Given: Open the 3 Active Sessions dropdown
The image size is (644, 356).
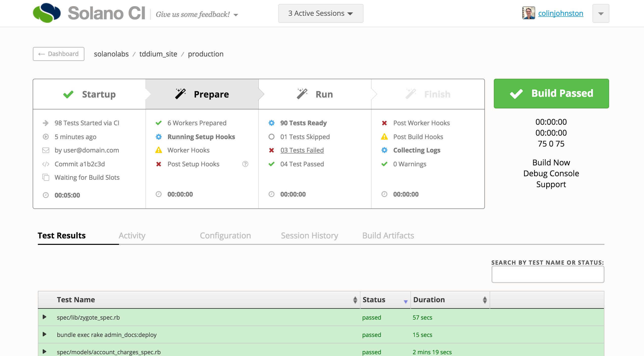Looking at the screenshot, I should (320, 13).
